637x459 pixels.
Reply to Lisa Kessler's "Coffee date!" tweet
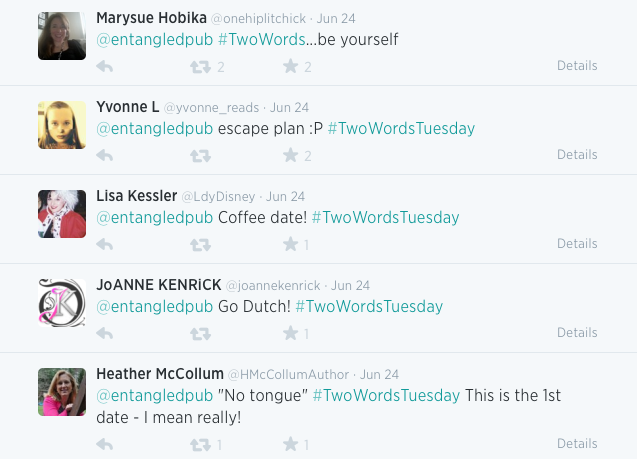point(104,244)
